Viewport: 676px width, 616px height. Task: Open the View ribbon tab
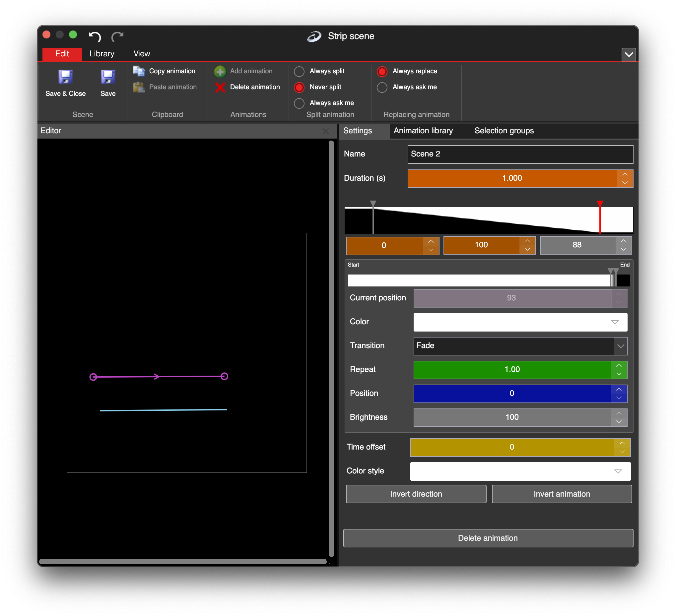[x=142, y=54]
